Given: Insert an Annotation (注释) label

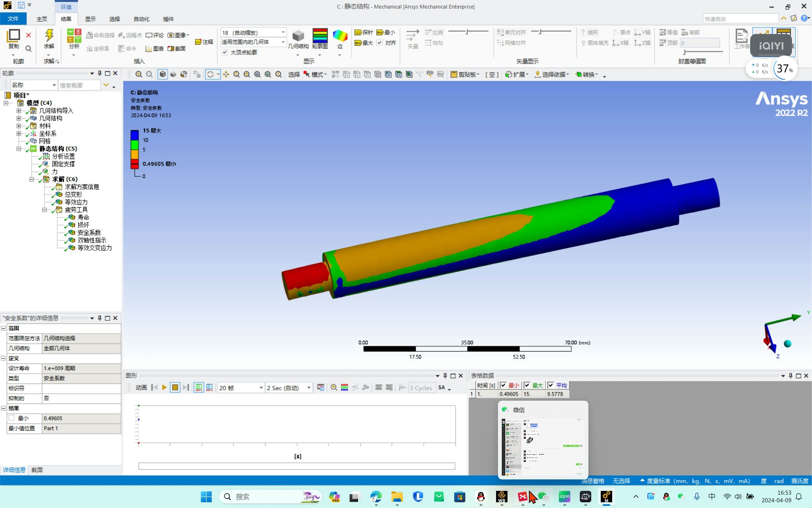Looking at the screenshot, I should pyautogui.click(x=204, y=42).
